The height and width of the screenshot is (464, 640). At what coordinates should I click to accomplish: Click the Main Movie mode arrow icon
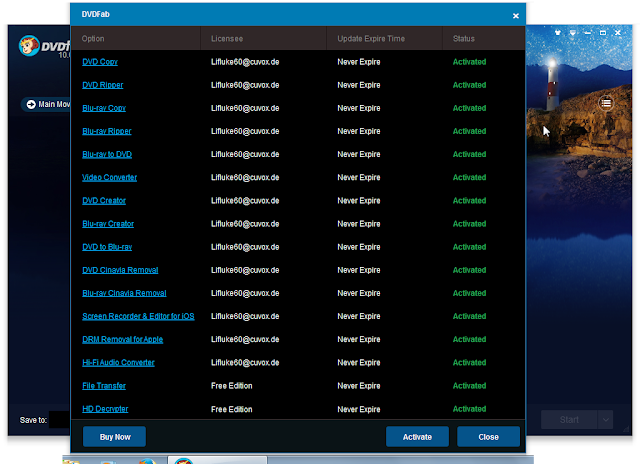pos(31,104)
